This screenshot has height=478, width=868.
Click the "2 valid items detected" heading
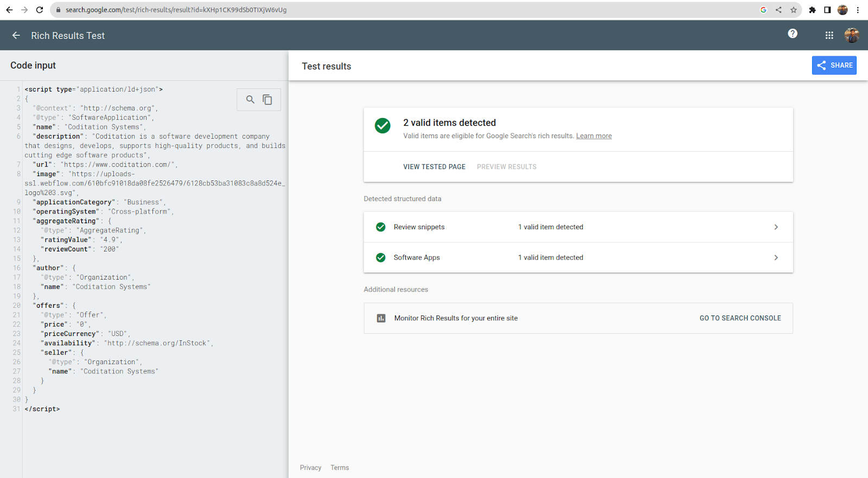449,122
